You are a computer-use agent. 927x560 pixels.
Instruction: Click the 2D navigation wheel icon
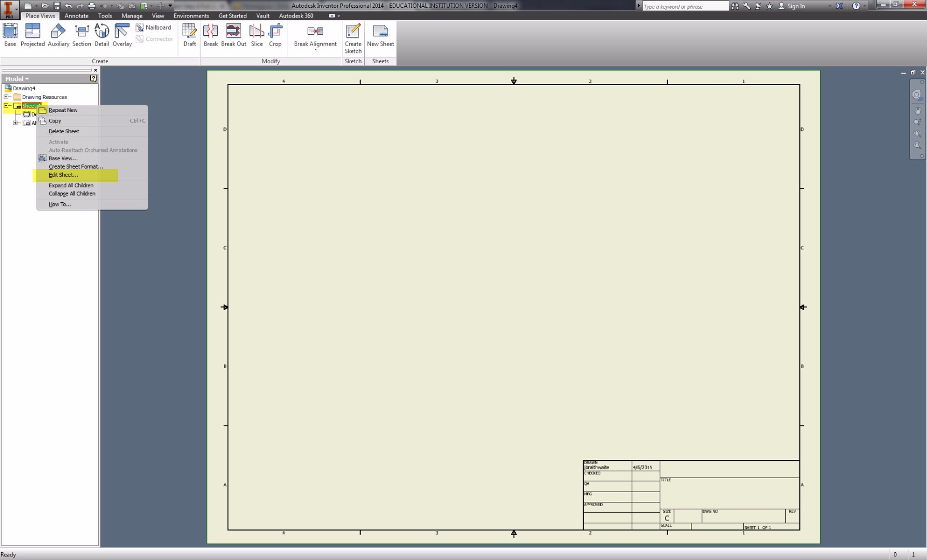tap(917, 95)
